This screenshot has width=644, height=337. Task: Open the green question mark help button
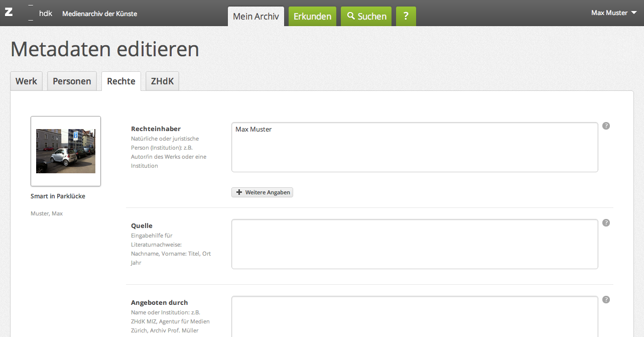point(406,17)
